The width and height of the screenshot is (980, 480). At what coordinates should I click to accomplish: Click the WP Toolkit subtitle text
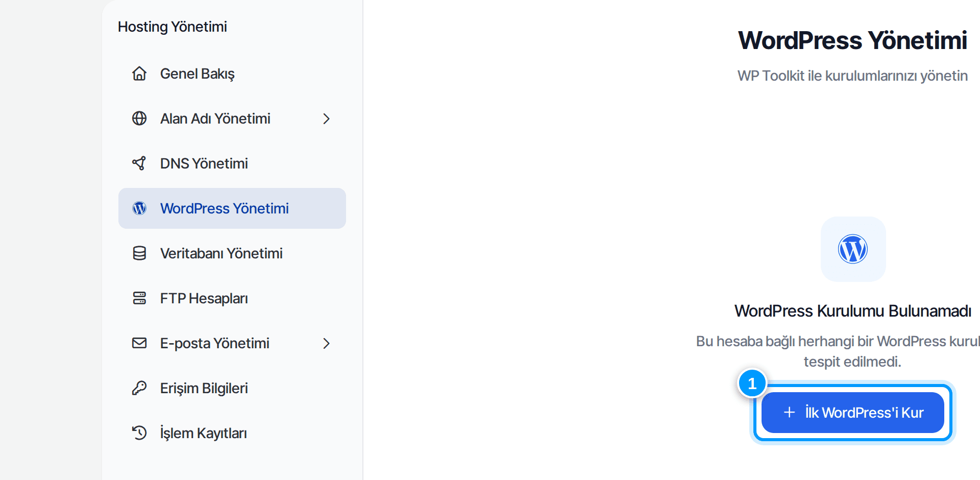(853, 76)
